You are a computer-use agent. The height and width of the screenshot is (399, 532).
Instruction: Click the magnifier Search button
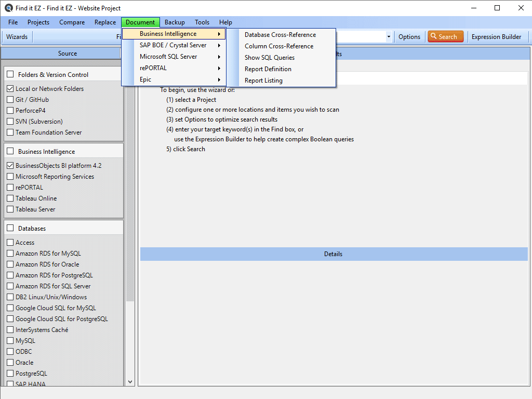[445, 37]
